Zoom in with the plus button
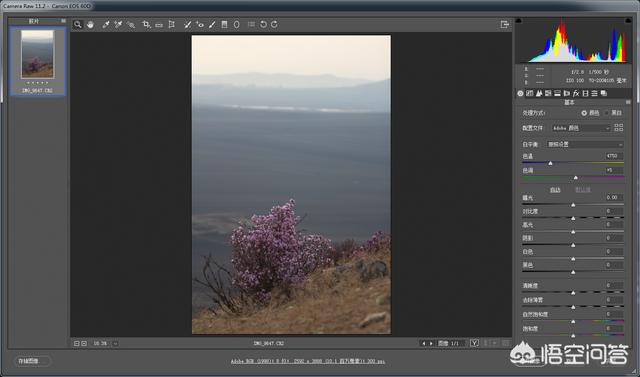 [x=84, y=344]
